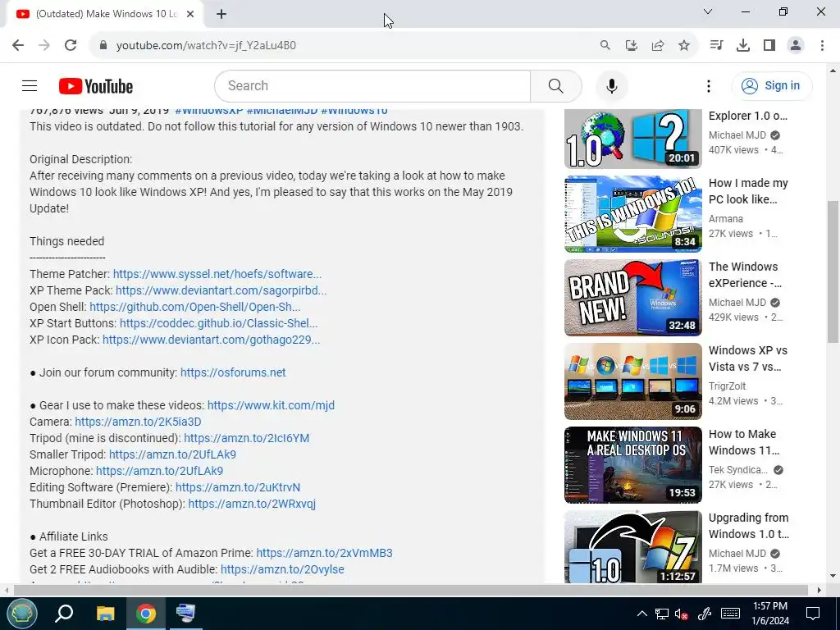Screen dimensions: 840x630
Task: Open the Explorer 1.0 video thumbnail
Action: [x=632, y=139]
